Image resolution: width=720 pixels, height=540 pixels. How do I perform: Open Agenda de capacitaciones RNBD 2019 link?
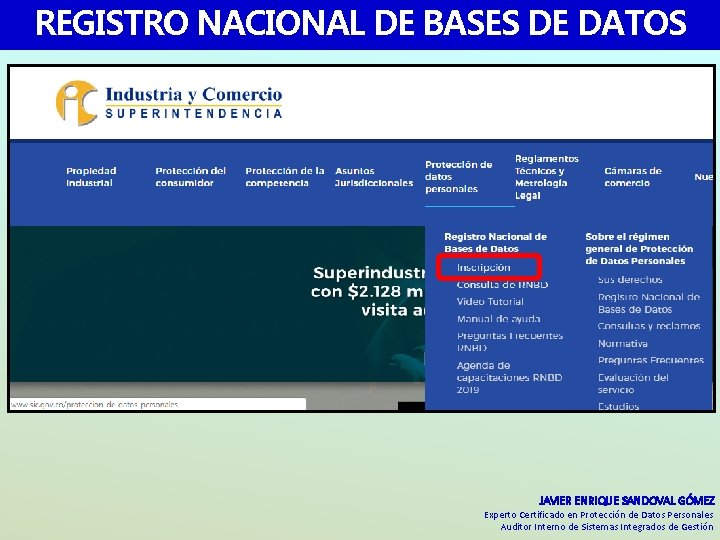[509, 377]
